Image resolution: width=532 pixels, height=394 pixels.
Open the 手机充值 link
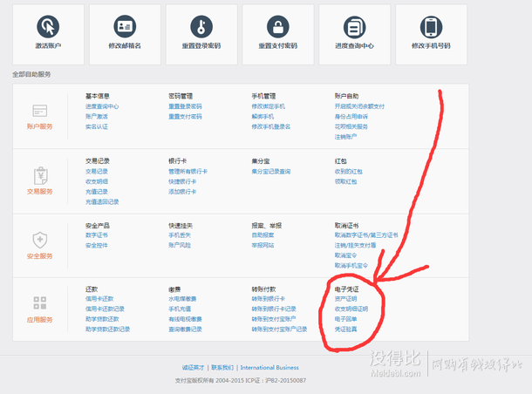[x=180, y=309]
